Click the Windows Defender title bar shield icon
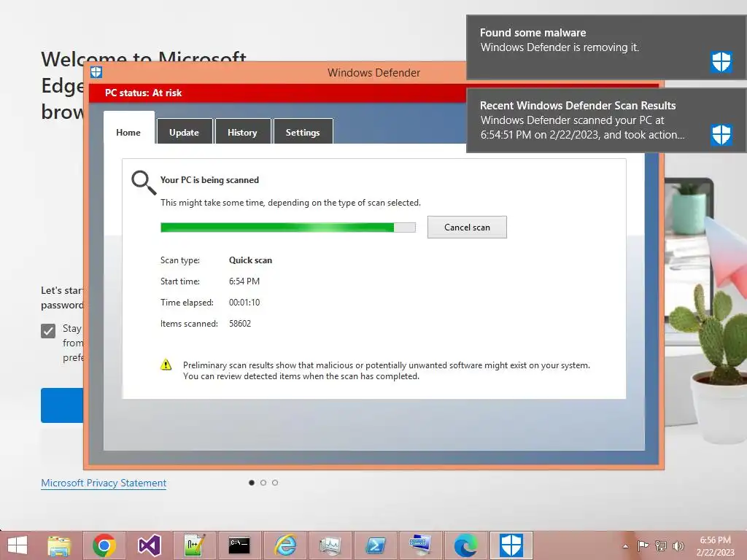747x560 pixels. click(x=96, y=72)
